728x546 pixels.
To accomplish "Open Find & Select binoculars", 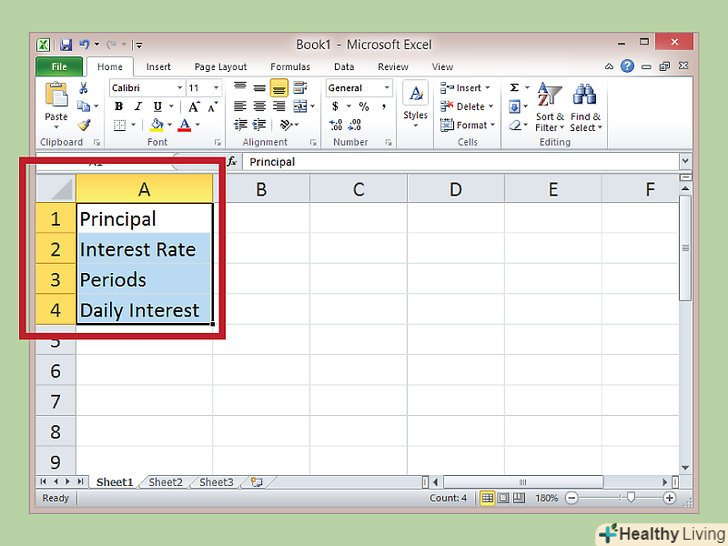I will tap(584, 106).
